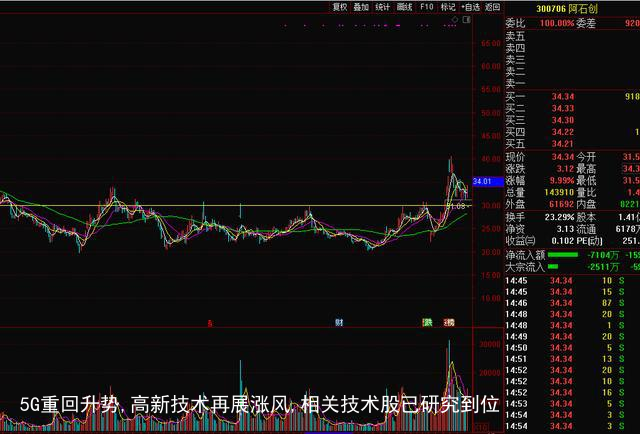The image size is (640, 434).
Task: Toggle the side panel layout icon
Action: (467, 19)
